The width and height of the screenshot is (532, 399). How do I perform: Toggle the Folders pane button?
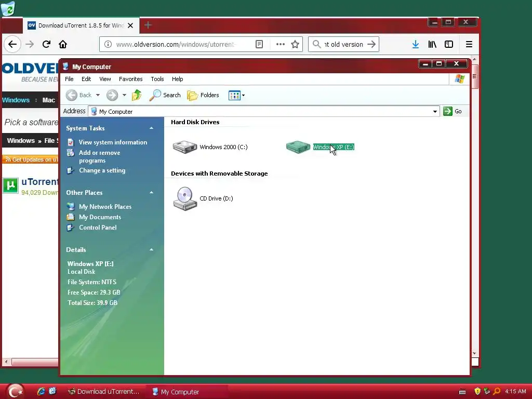pyautogui.click(x=203, y=96)
